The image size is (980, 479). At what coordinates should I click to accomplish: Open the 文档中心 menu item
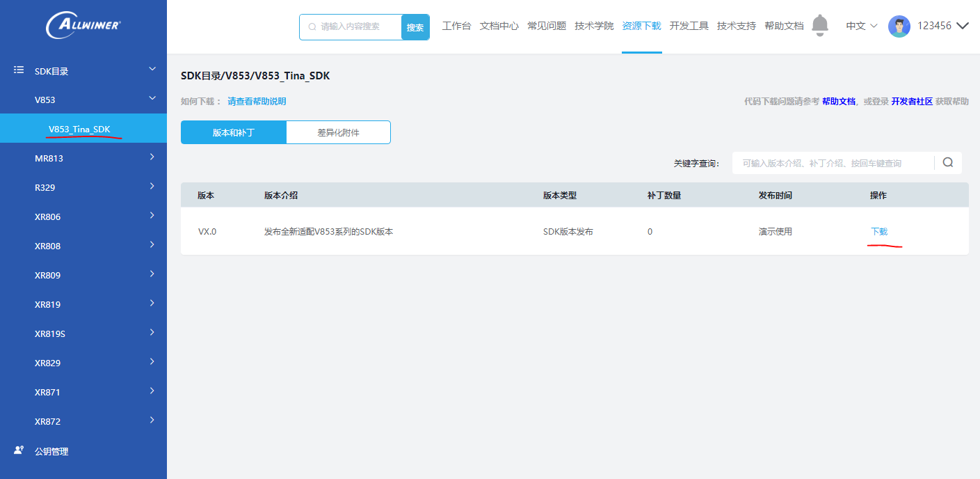pyautogui.click(x=499, y=26)
